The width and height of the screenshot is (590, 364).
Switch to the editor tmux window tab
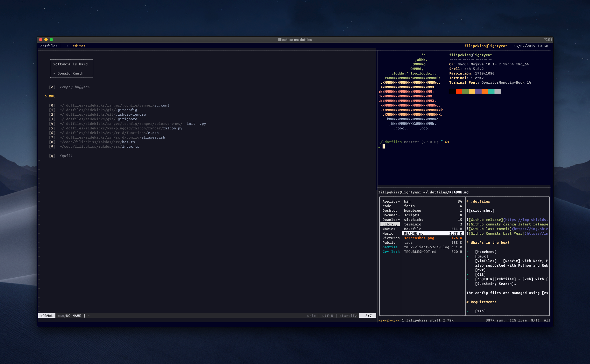79,46
